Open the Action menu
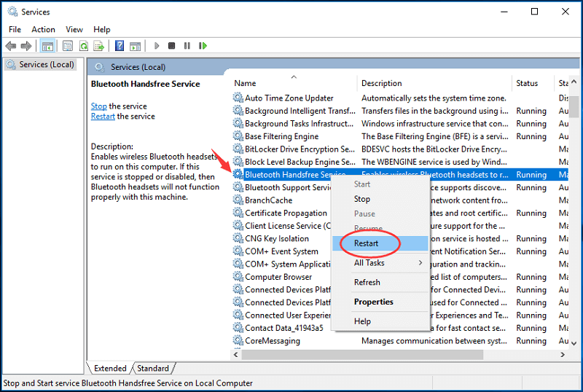The image size is (583, 392). [x=43, y=29]
